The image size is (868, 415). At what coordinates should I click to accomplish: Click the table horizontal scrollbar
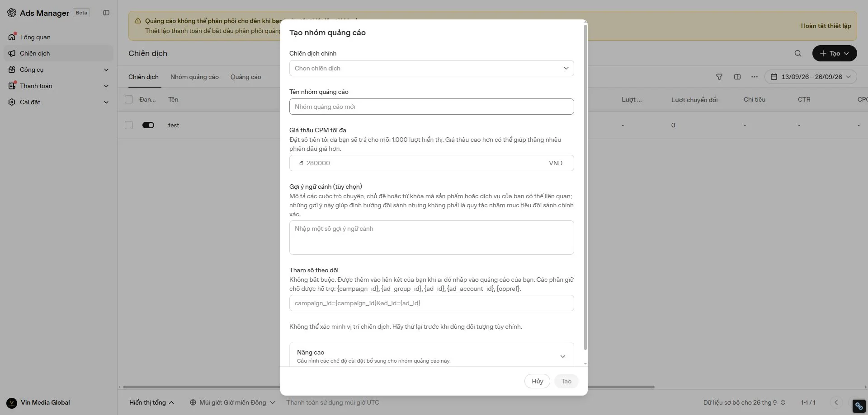[x=388, y=387]
